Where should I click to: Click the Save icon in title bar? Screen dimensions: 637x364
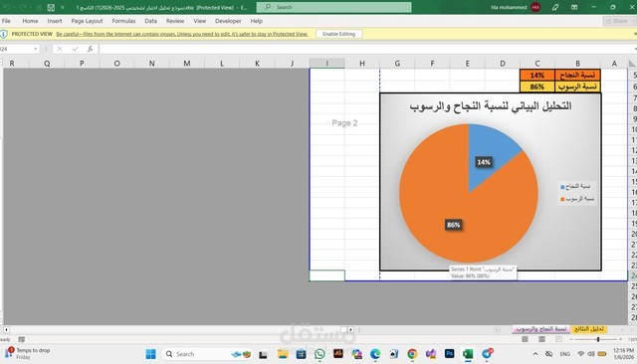(x=51, y=7)
